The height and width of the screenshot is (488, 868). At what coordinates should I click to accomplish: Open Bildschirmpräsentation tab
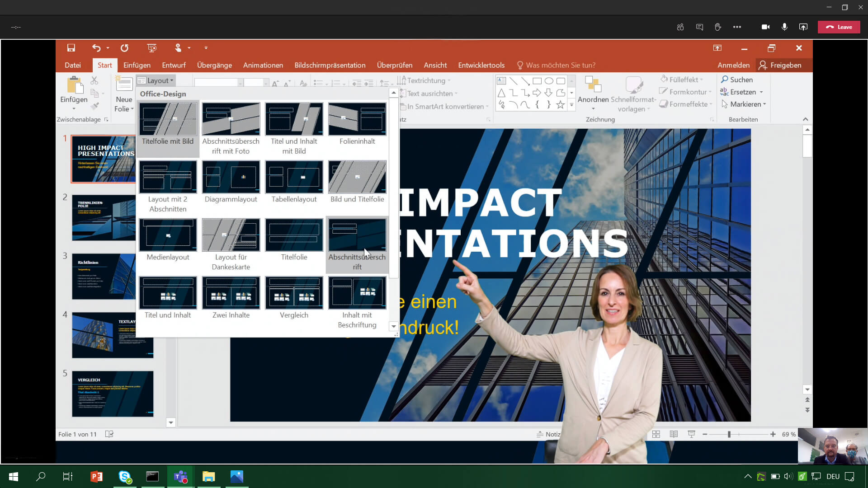330,65
